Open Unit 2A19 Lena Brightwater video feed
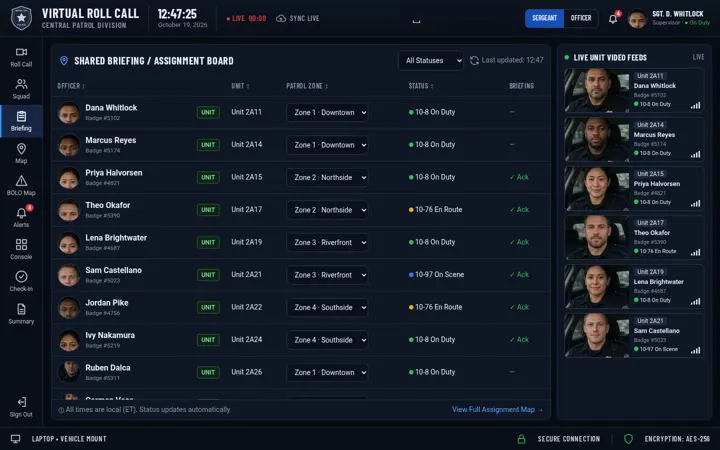Screen dimensions: 720x450 pyautogui.click(x=634, y=287)
